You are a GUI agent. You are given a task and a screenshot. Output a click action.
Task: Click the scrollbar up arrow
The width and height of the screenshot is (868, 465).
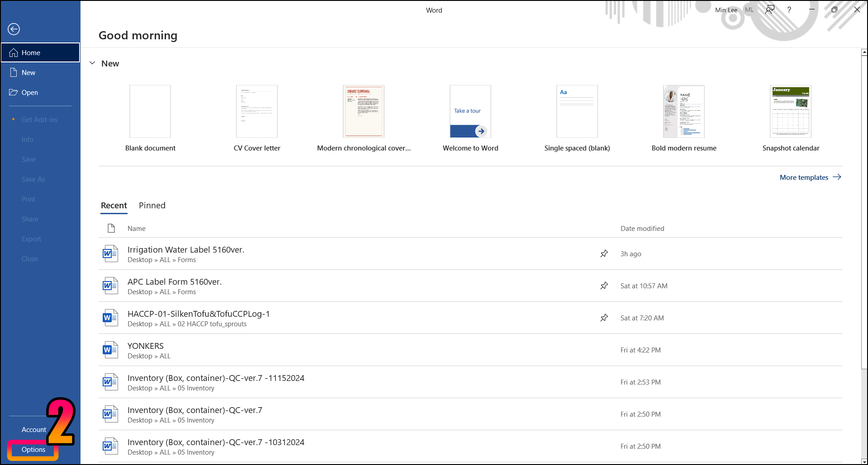[x=864, y=52]
